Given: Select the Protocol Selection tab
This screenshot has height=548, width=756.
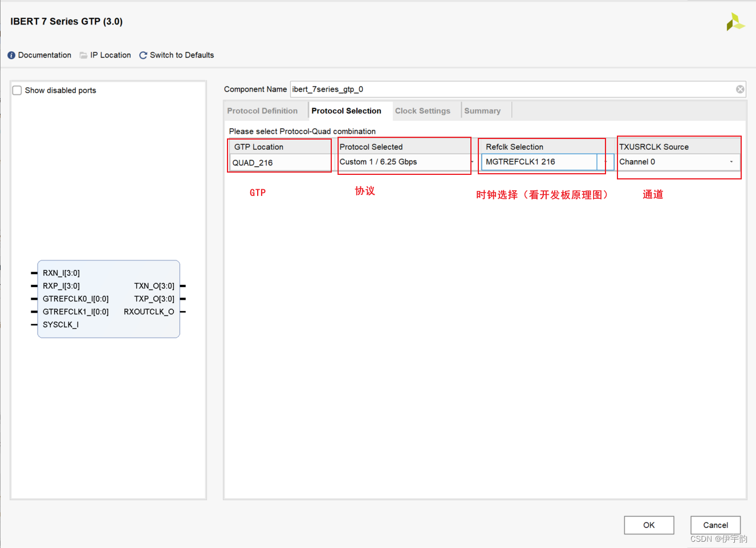Looking at the screenshot, I should click(347, 111).
